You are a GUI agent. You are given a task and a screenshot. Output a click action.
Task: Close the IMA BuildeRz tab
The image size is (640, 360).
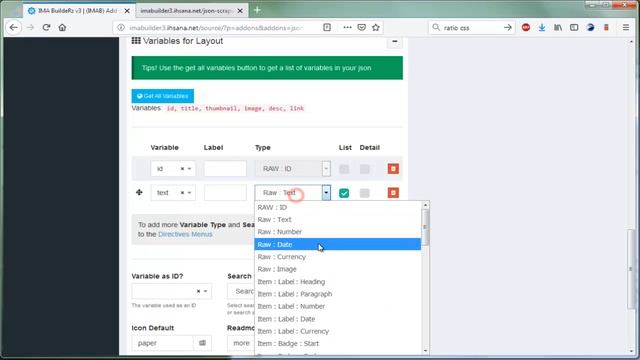pyautogui.click(x=127, y=11)
